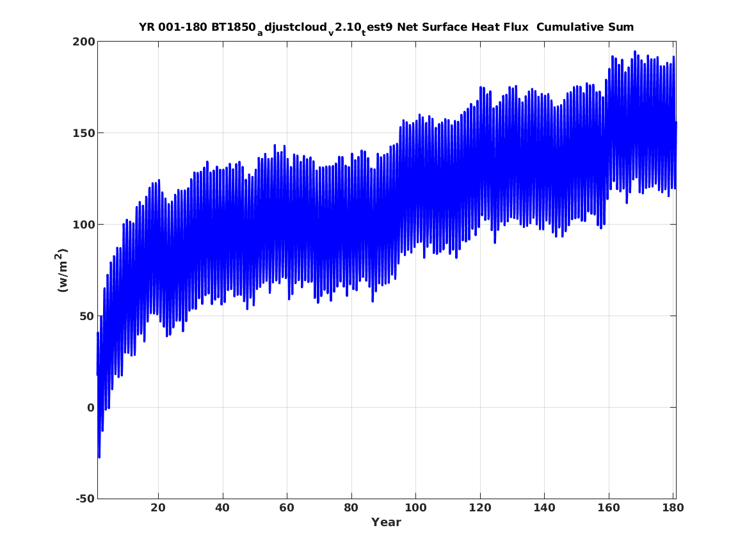Click the plot title text
This screenshot has width=747, height=560.
pos(386,28)
